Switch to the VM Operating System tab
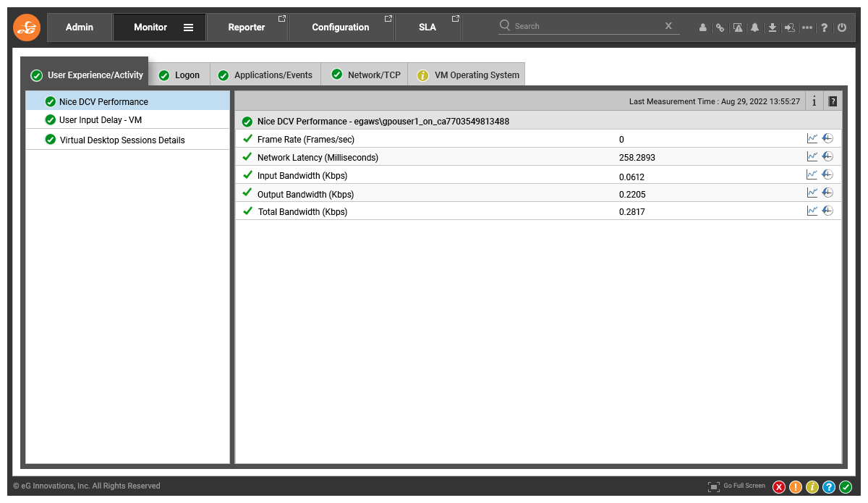The image size is (868, 503). [x=467, y=75]
